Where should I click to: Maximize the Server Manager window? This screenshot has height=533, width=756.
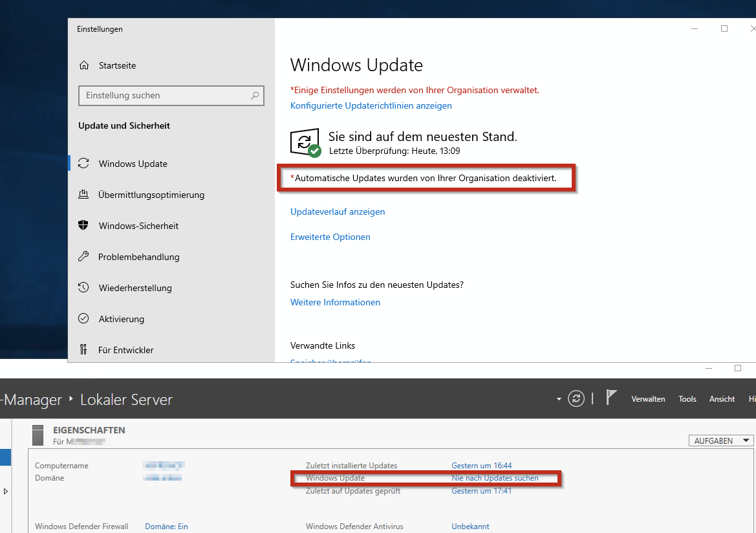pos(738,369)
